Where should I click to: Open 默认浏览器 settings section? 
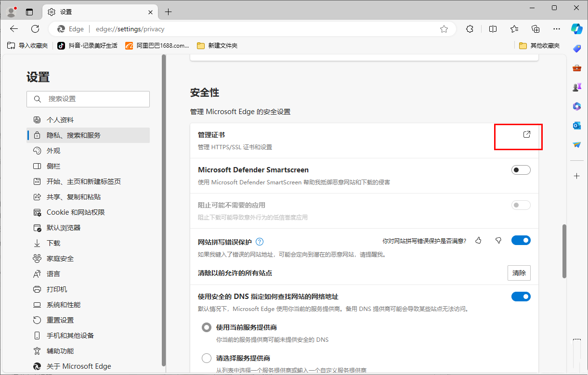(x=88, y=228)
